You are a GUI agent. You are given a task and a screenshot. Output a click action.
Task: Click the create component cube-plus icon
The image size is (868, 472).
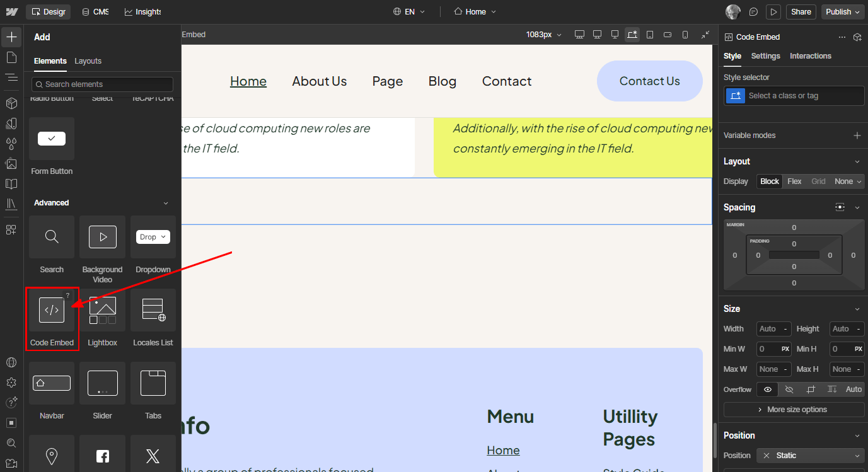tap(857, 37)
